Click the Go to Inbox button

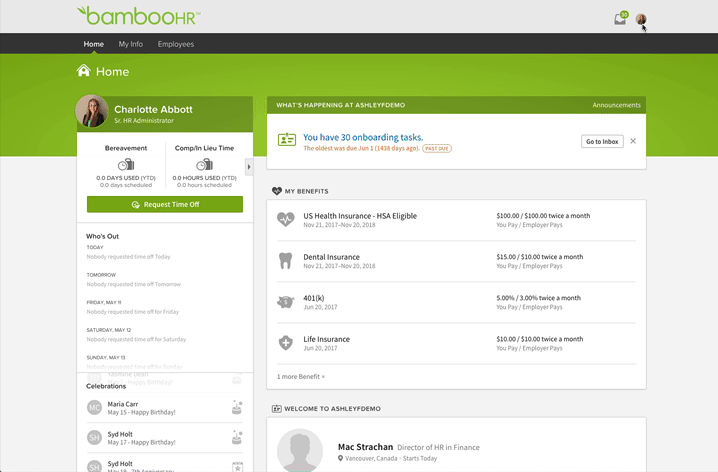click(x=602, y=141)
